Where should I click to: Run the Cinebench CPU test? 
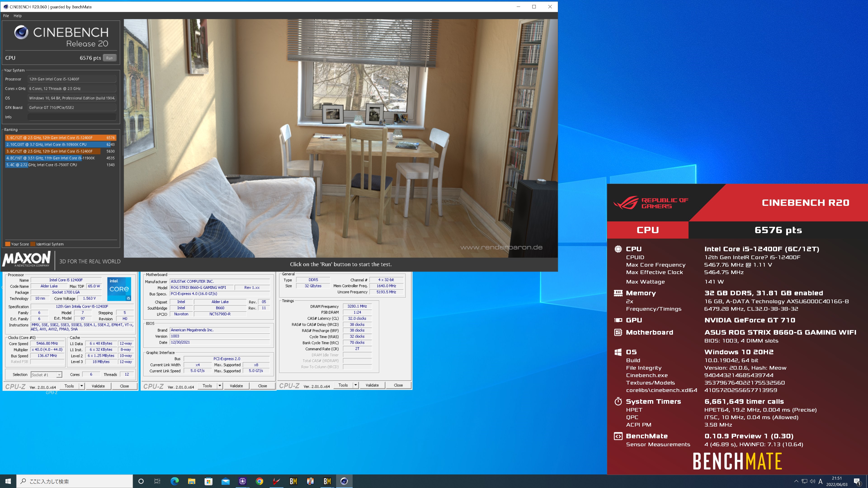tap(109, 58)
